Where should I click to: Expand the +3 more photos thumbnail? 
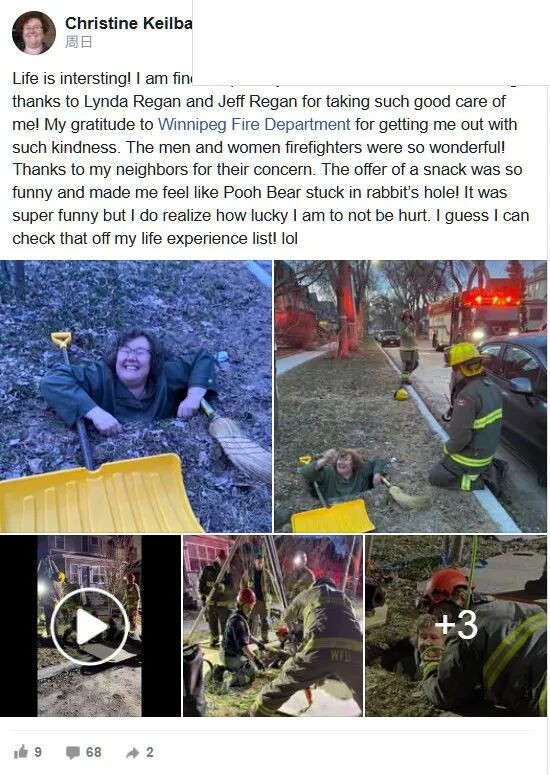tap(456, 626)
